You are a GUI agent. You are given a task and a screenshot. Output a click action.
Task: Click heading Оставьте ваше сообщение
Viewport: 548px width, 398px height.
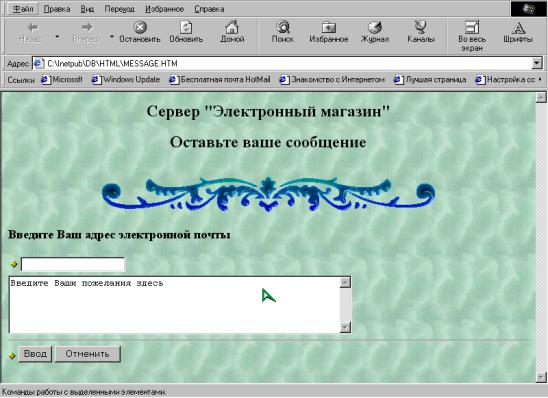(268, 142)
